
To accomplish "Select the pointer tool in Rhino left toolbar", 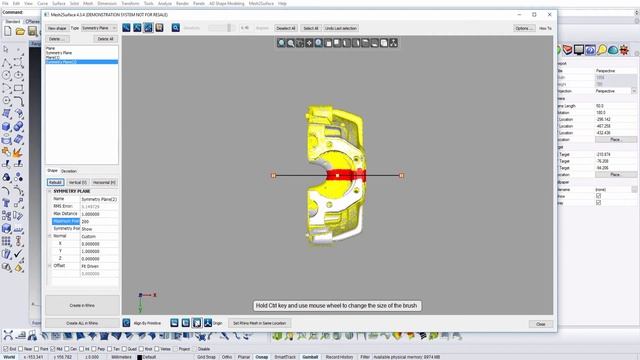I will tap(6, 49).
